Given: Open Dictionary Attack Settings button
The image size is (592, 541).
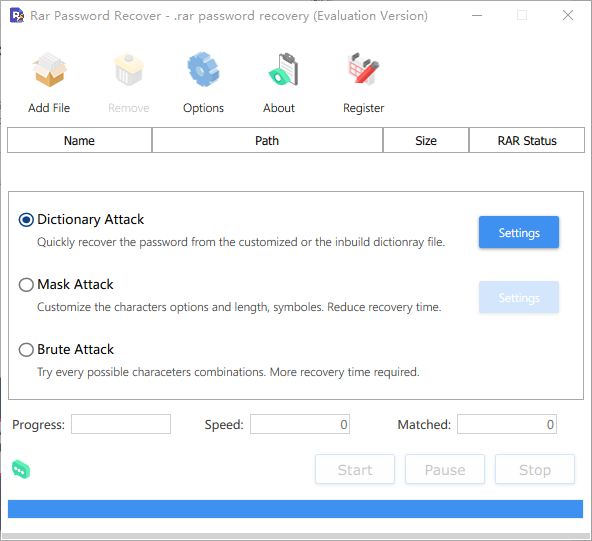Looking at the screenshot, I should pyautogui.click(x=519, y=232).
